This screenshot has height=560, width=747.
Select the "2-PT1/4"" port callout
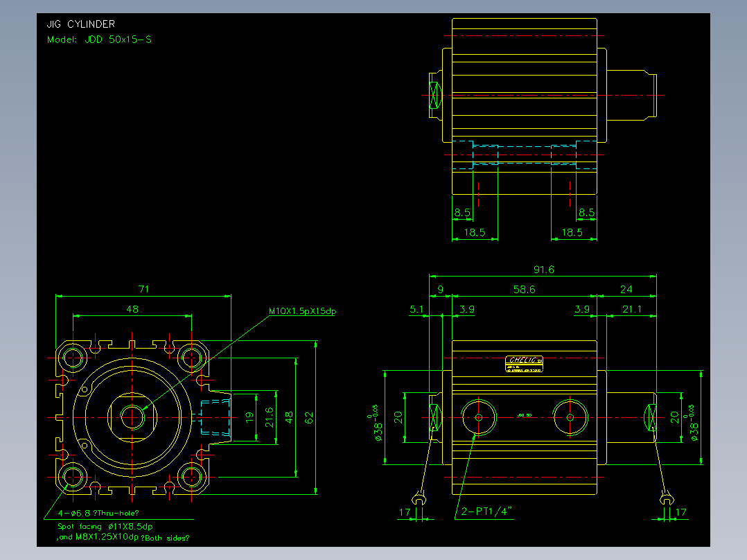(486, 511)
